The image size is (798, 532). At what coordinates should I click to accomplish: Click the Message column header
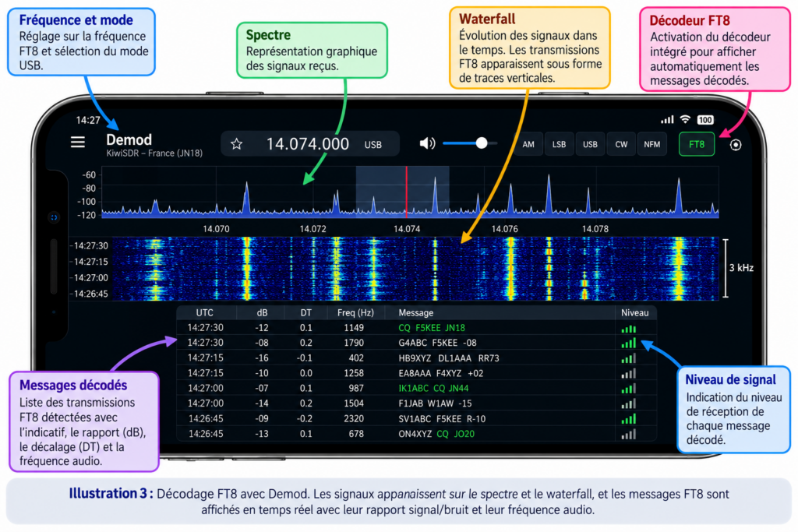[x=416, y=313]
